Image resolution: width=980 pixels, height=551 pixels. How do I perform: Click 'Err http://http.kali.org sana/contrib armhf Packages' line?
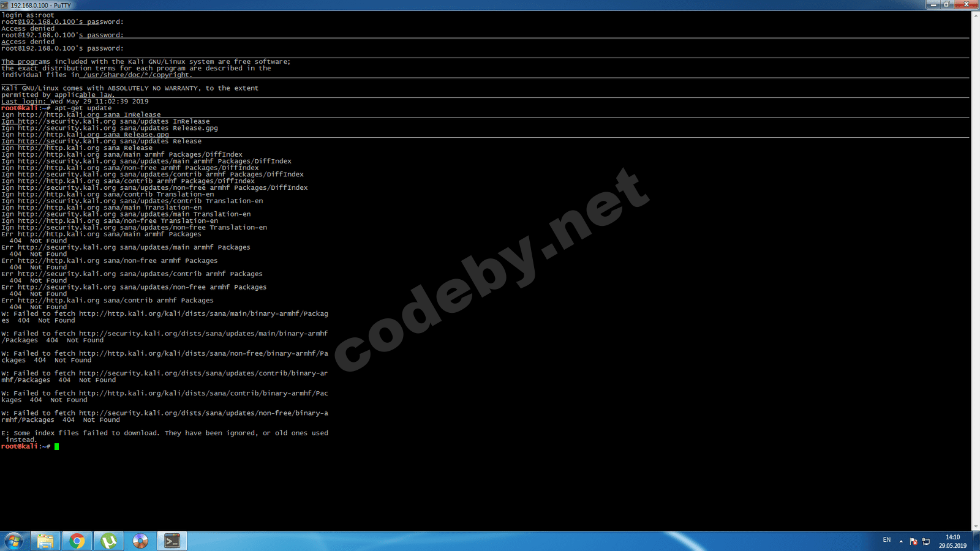coord(107,301)
